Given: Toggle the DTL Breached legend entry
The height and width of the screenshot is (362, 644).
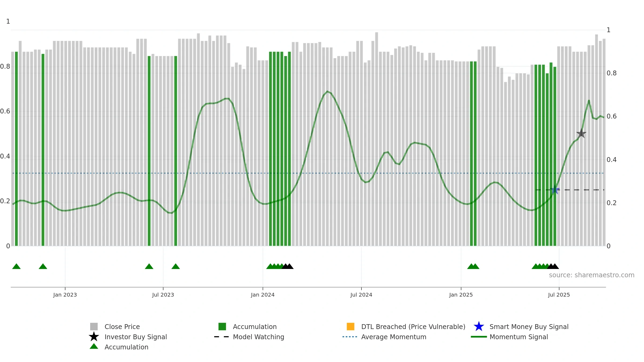Looking at the screenshot, I should point(406,327).
